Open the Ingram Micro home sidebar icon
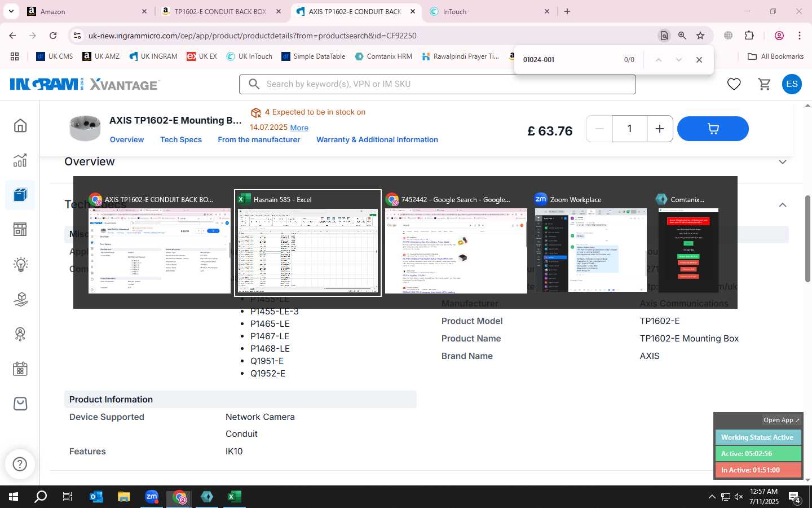The image size is (812, 508). [20, 125]
